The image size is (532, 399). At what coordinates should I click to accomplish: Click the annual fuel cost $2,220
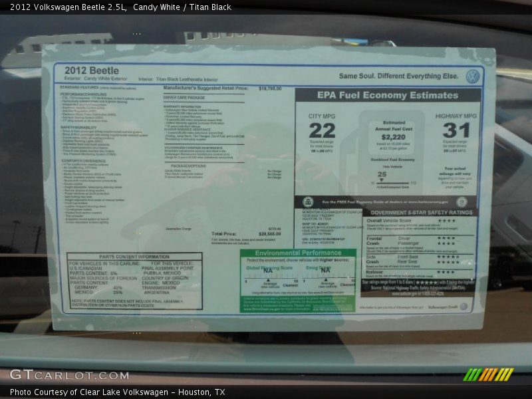(x=393, y=137)
